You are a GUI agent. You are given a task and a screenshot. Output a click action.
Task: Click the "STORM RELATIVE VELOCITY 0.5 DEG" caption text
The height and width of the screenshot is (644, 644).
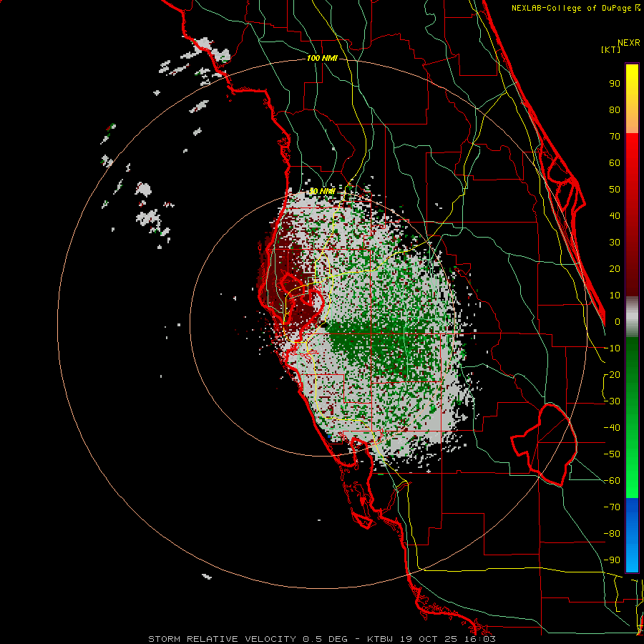[248, 639]
